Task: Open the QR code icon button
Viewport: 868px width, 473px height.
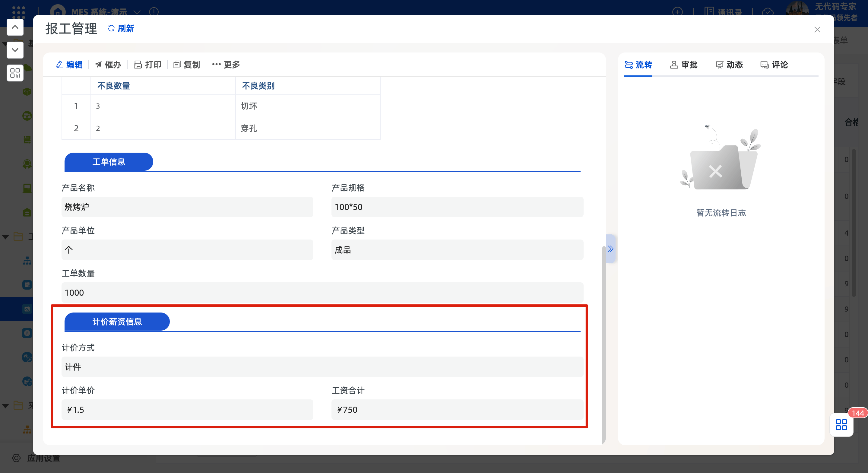Action: [x=15, y=73]
